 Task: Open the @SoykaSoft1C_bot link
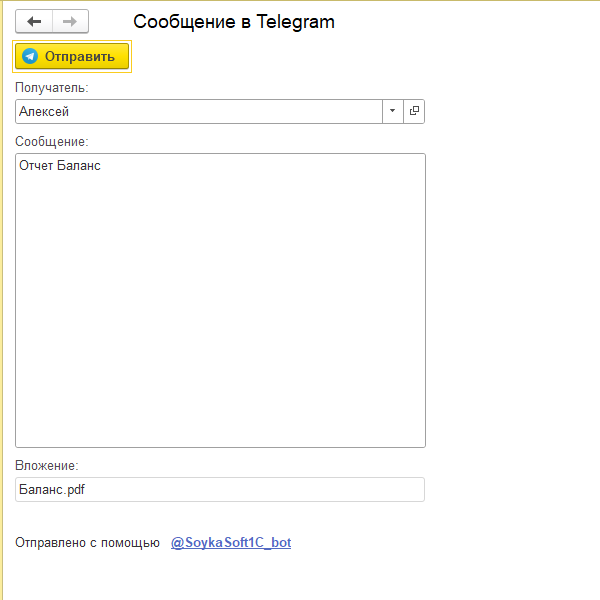pyautogui.click(x=231, y=543)
